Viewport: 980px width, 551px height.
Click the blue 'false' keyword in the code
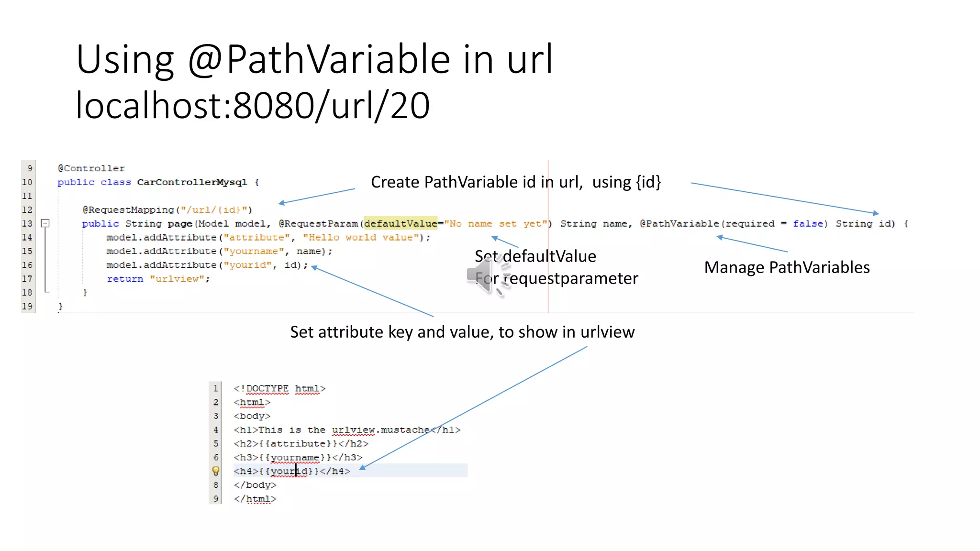[808, 223]
